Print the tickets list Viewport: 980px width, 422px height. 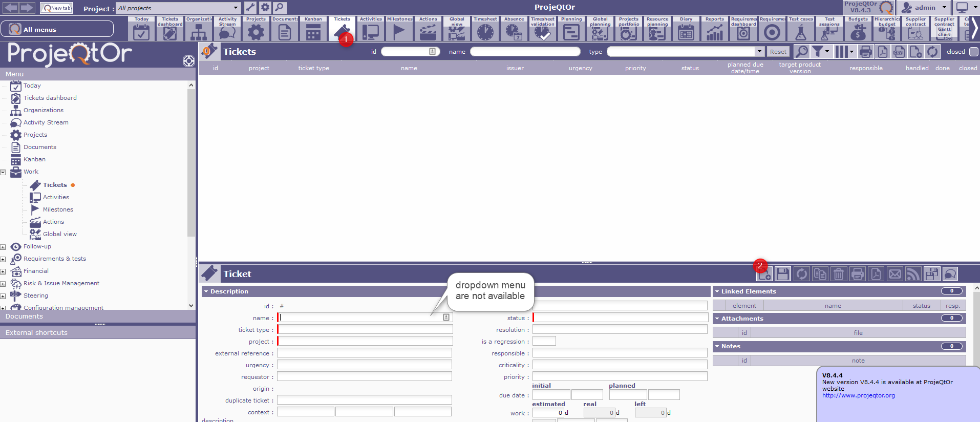point(865,52)
